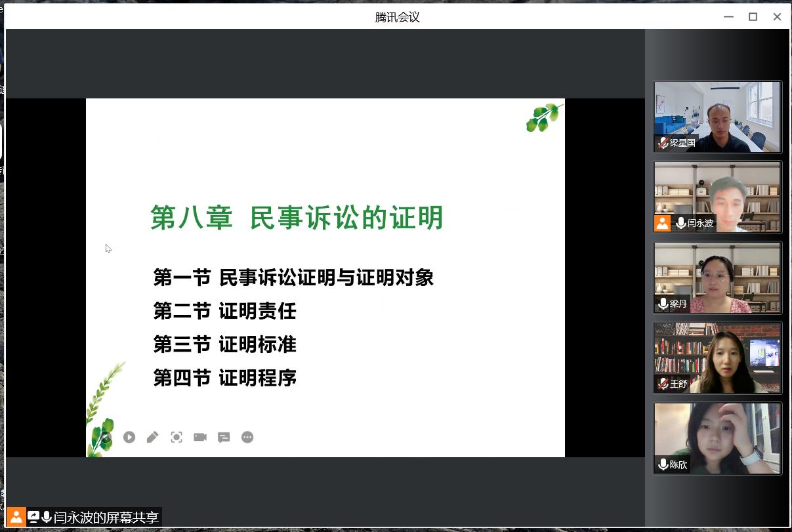Click the screen share icon in bottom label
This screenshot has height=532, width=792.
click(33, 517)
